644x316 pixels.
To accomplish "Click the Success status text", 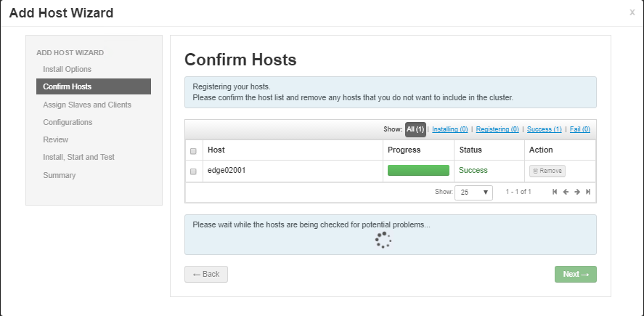I will click(473, 170).
